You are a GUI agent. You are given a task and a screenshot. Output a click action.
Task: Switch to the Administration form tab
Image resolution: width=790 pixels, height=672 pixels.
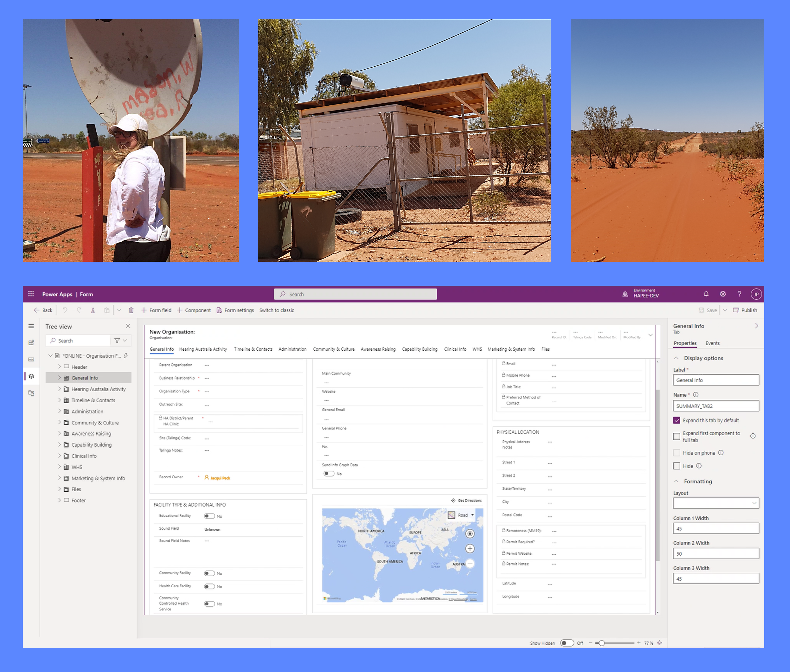pyautogui.click(x=292, y=349)
